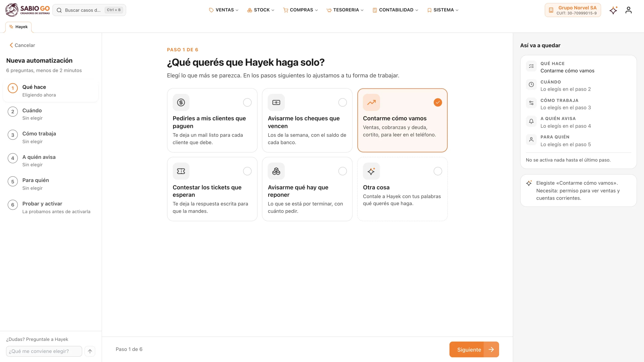Click the building icon in Grupo Norvel SA badge

pos(551,10)
